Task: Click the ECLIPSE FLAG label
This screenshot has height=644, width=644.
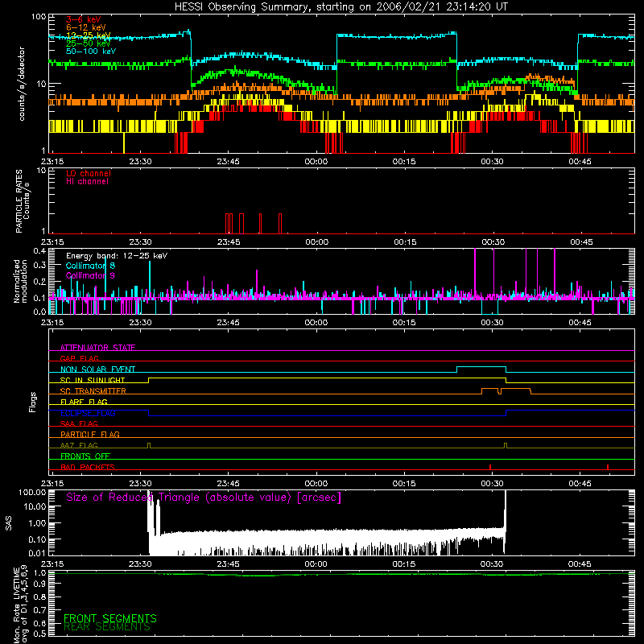Action: coord(88,413)
